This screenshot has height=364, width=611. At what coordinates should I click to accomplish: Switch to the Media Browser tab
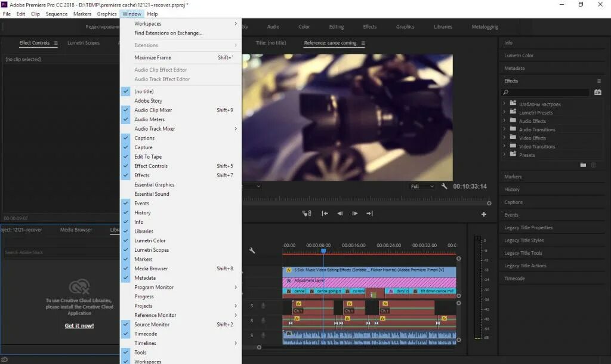click(76, 230)
